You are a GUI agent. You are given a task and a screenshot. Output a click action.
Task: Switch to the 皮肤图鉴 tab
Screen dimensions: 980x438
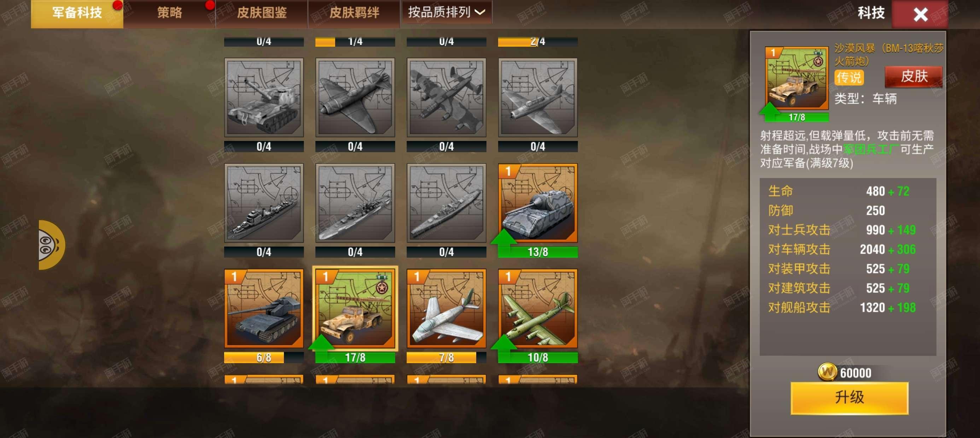click(262, 13)
